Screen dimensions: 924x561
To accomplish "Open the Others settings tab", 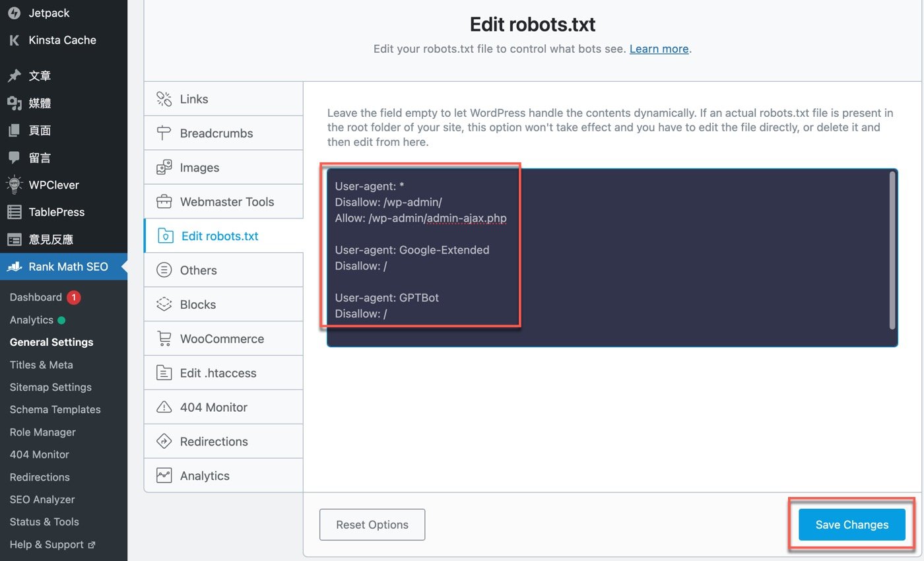I will (x=224, y=270).
